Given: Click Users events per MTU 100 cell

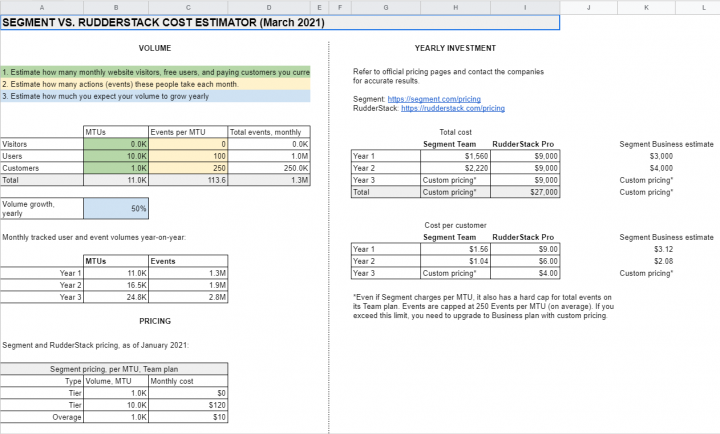Looking at the screenshot, I should pyautogui.click(x=188, y=156).
